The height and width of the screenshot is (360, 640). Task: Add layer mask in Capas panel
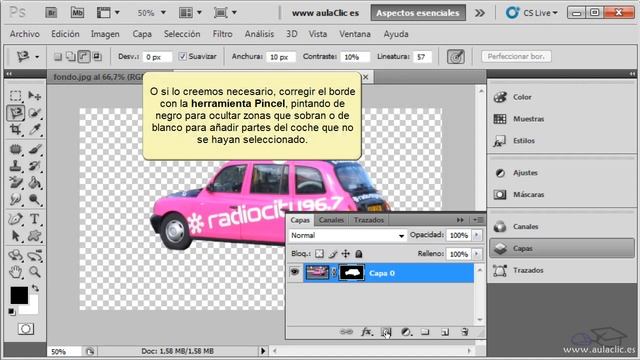click(x=386, y=332)
